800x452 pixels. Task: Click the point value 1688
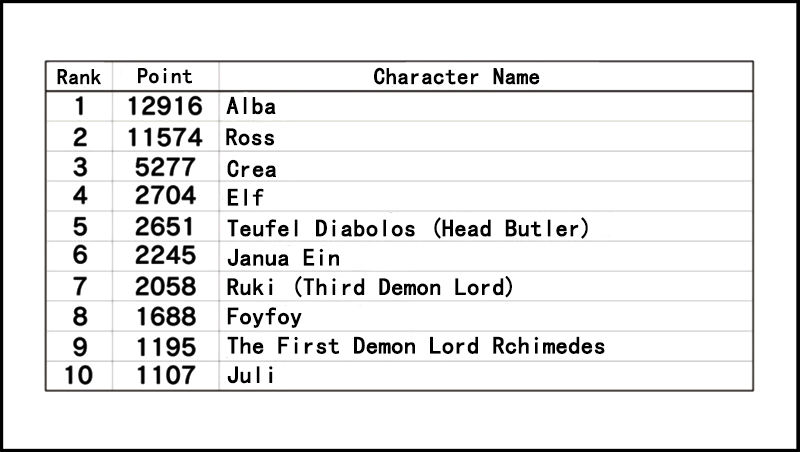[167, 318]
